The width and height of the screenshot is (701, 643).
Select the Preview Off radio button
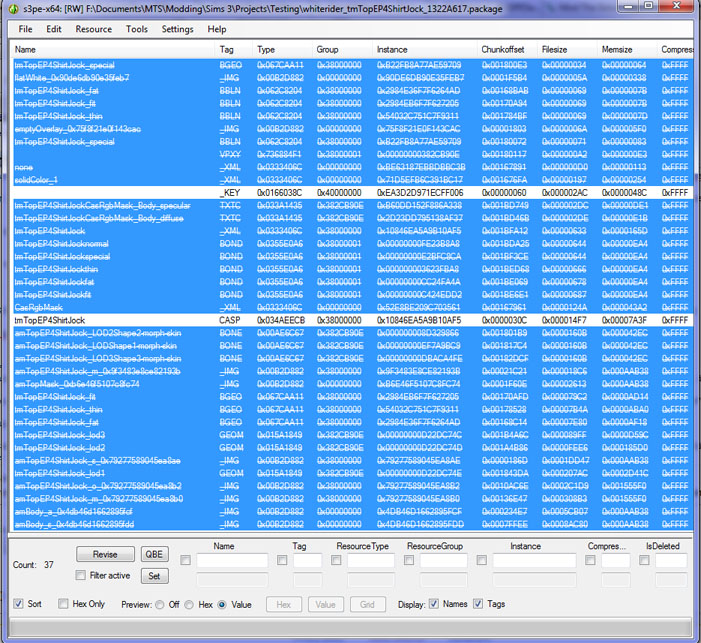pyautogui.click(x=160, y=604)
